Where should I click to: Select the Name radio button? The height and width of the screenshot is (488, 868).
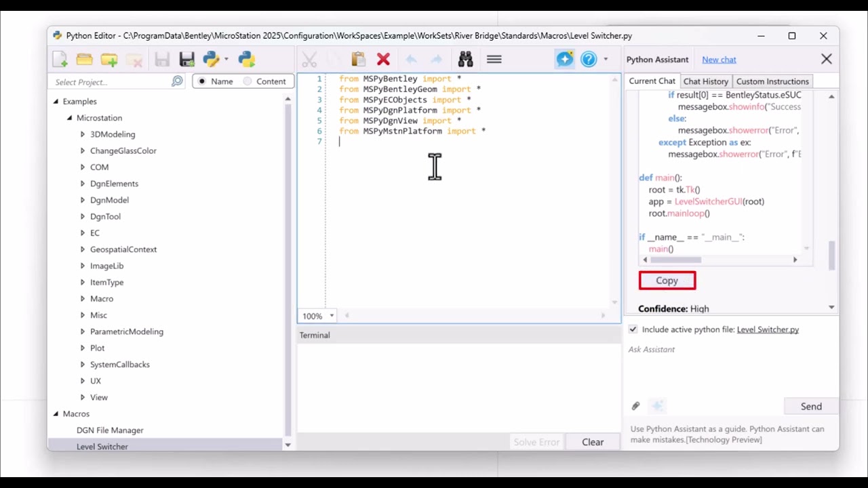click(202, 81)
